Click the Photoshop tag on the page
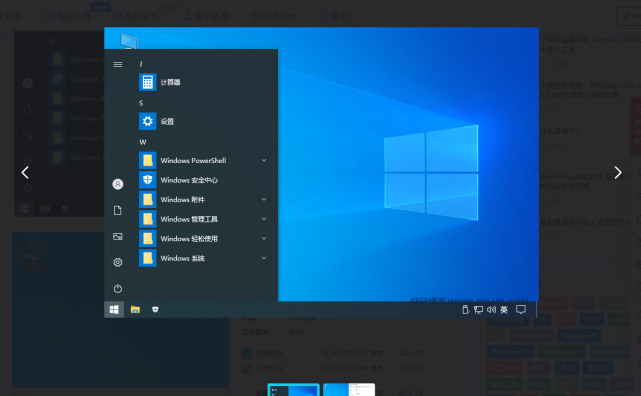Viewport: 641px width, 396px height. coord(508,320)
